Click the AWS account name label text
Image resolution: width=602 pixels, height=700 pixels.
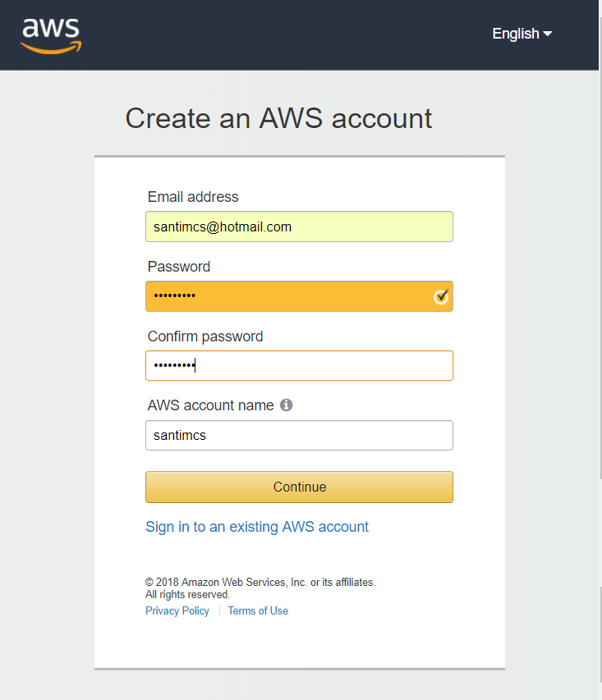point(210,405)
